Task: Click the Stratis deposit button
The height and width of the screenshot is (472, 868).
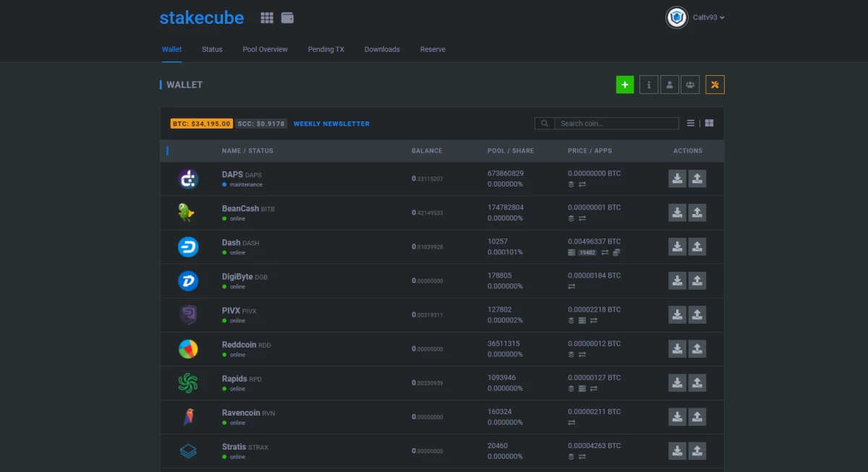Action: click(x=677, y=450)
